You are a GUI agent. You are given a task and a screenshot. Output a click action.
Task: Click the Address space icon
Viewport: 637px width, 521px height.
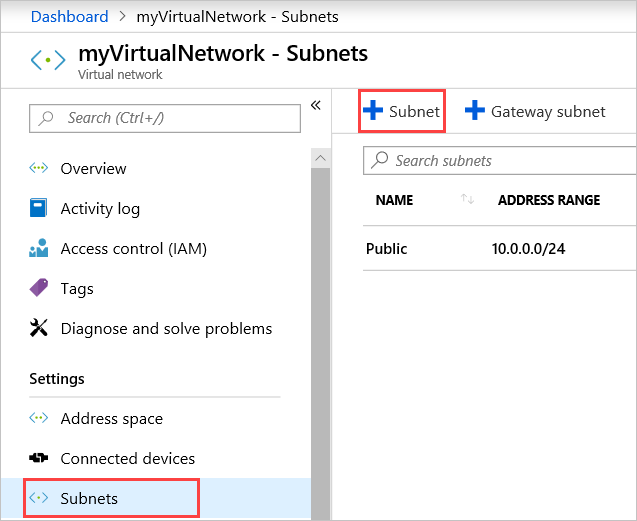pyautogui.click(x=39, y=417)
